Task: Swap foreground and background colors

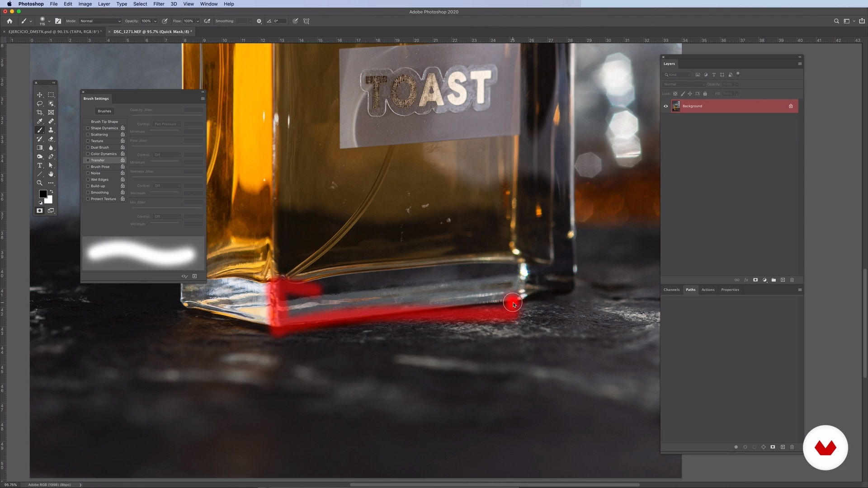Action: (x=51, y=192)
